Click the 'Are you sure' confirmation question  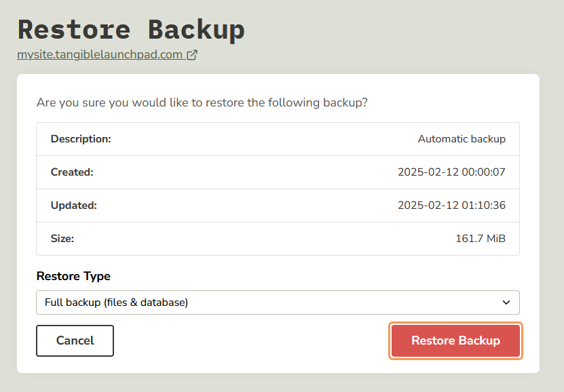coord(202,103)
